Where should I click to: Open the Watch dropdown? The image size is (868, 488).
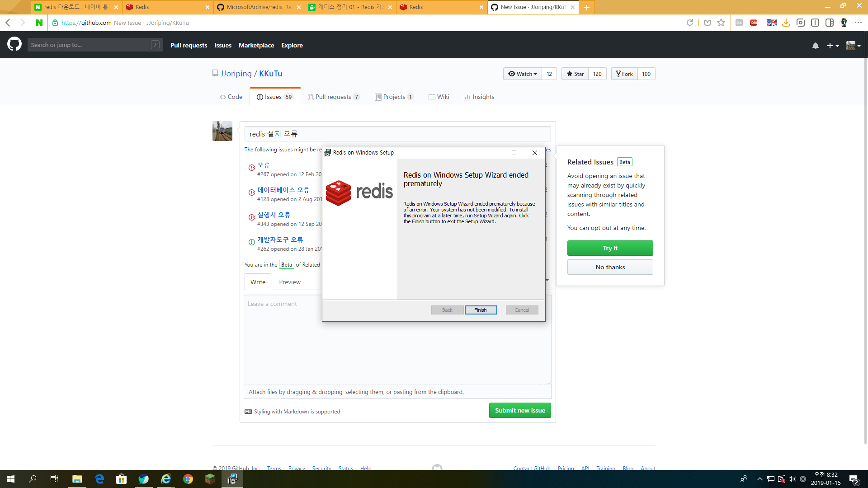click(522, 74)
